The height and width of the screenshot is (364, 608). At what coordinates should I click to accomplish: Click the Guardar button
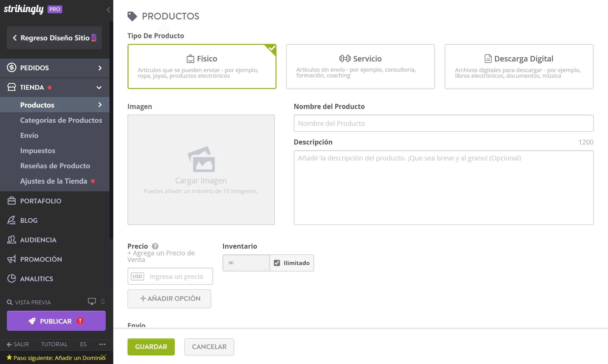151,347
